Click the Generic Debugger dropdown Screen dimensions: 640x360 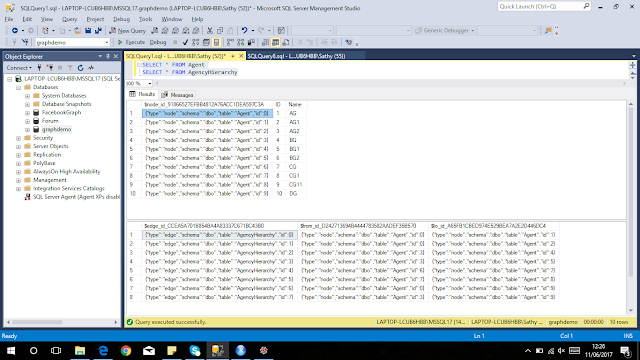[445, 31]
